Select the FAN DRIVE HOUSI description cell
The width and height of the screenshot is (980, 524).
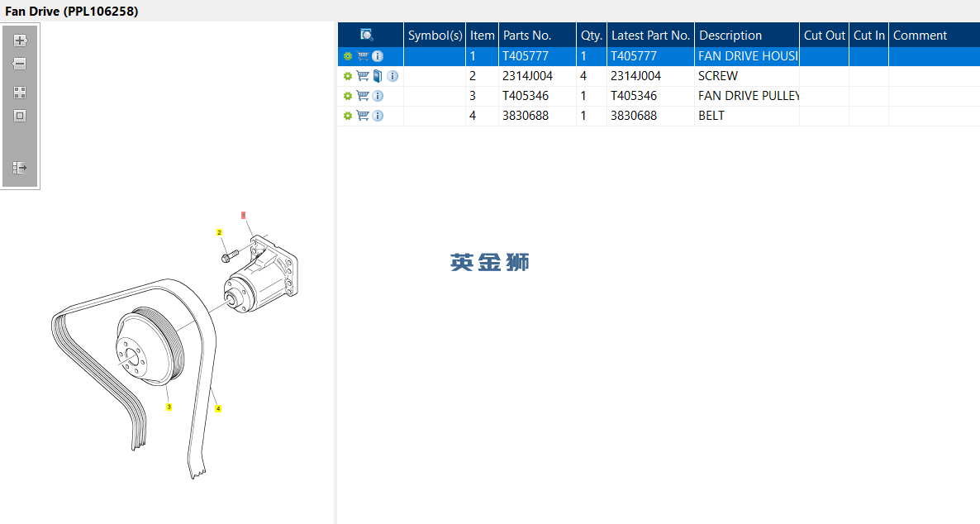point(747,56)
